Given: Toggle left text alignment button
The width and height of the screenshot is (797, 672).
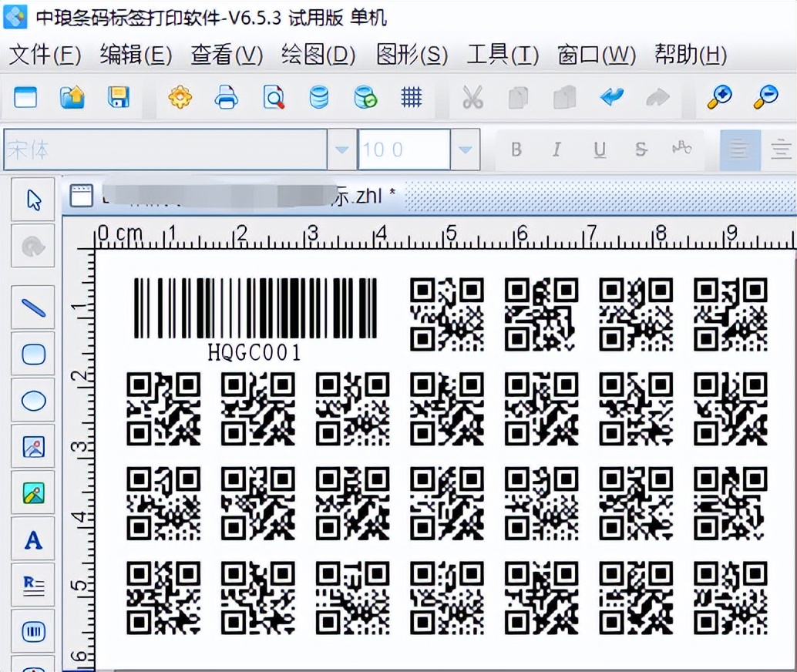Looking at the screenshot, I should pyautogui.click(x=740, y=150).
